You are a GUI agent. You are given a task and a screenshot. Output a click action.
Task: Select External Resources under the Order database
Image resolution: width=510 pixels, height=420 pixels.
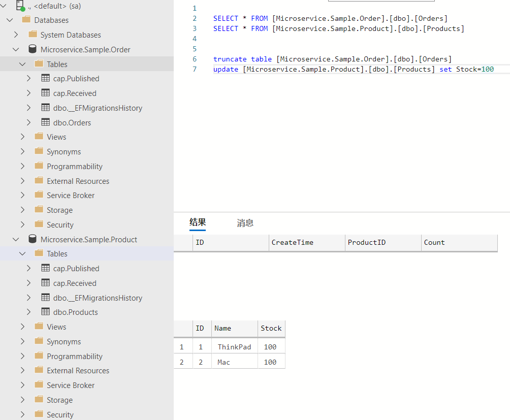coord(78,181)
